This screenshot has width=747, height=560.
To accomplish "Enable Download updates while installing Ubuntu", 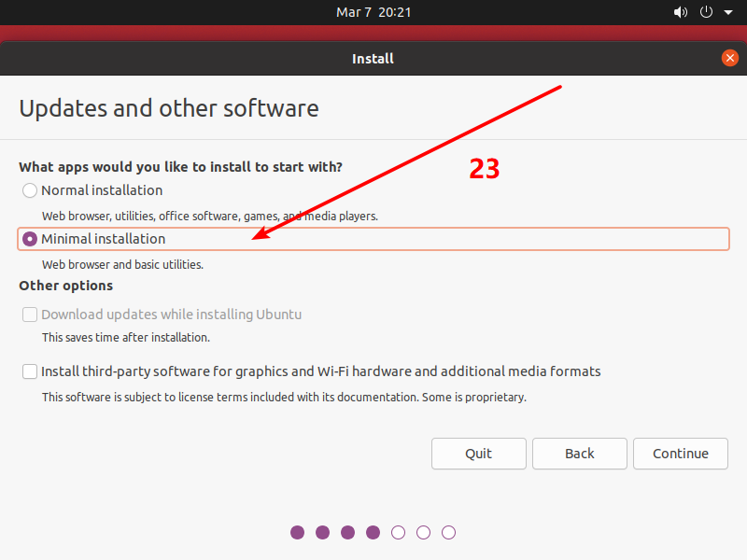I will coord(29,315).
